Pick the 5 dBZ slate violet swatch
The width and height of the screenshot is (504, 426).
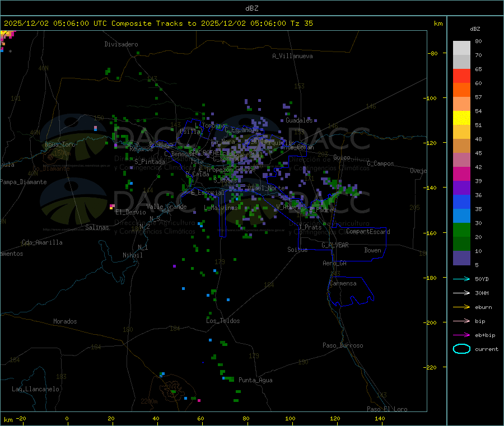[461, 258]
